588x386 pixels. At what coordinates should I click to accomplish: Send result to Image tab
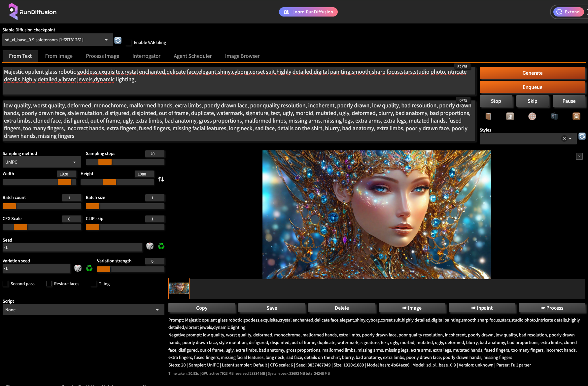pos(412,308)
